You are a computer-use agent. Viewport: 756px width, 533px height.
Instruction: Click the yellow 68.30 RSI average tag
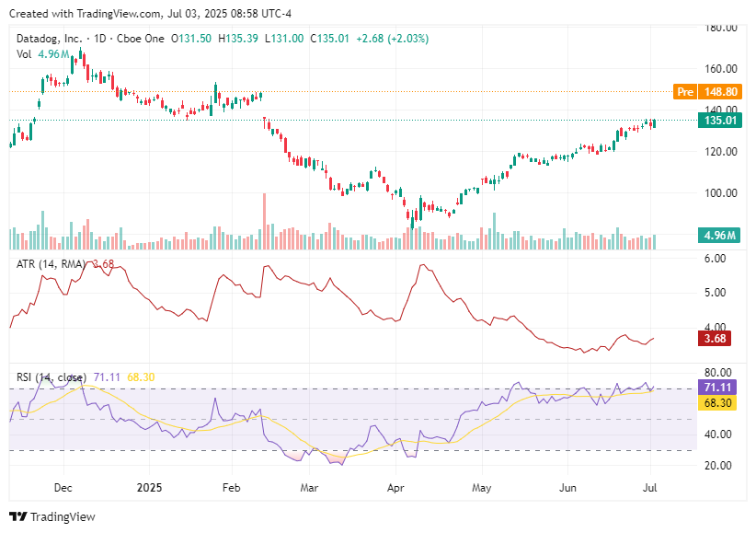tap(717, 402)
